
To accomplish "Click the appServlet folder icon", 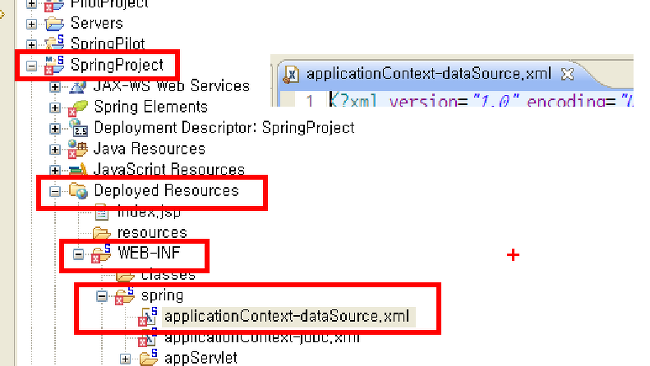I will click(x=148, y=358).
